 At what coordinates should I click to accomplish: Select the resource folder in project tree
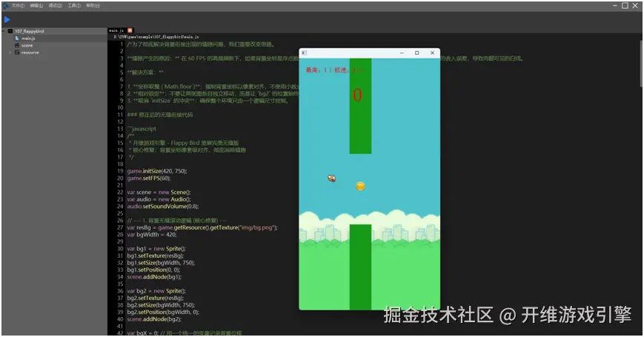30,53
